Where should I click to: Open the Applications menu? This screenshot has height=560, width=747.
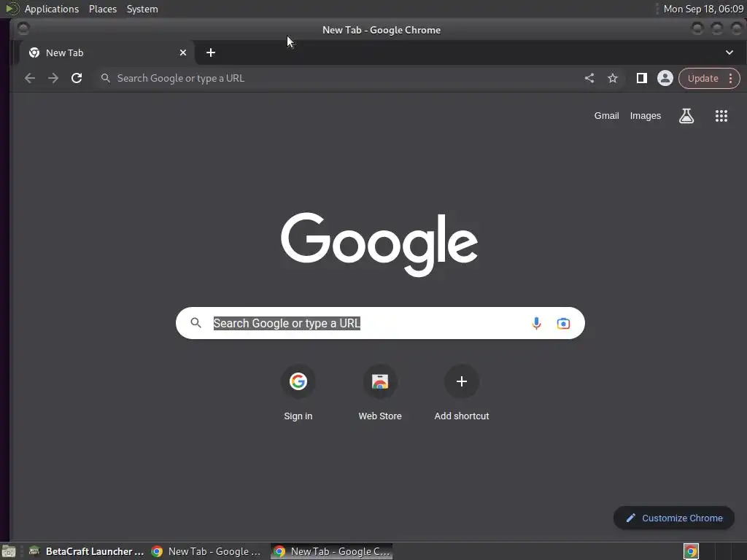(52, 9)
